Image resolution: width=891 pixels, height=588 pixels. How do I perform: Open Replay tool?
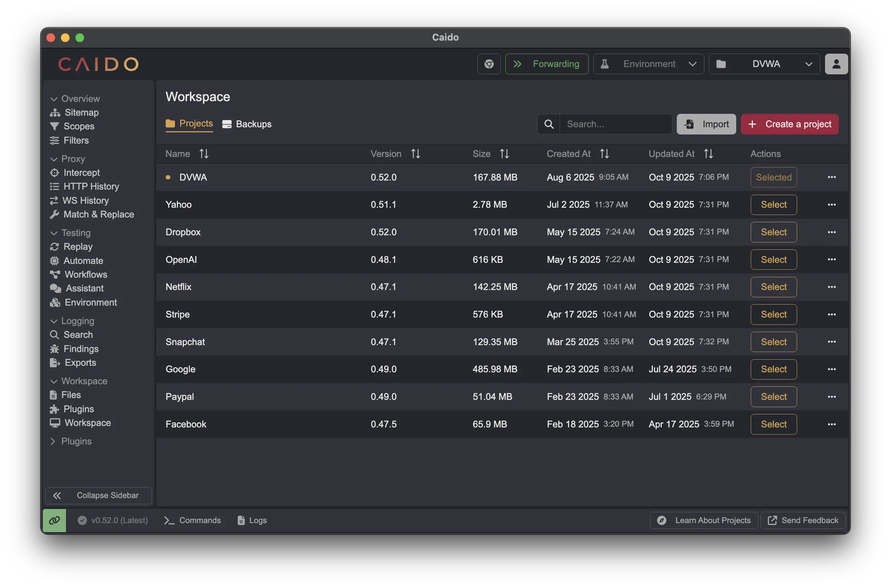point(71,247)
